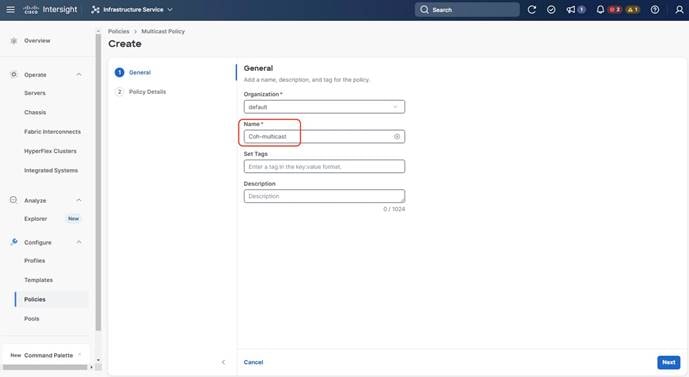
Task: Click the red critical alarms badge
Action: pos(614,9)
